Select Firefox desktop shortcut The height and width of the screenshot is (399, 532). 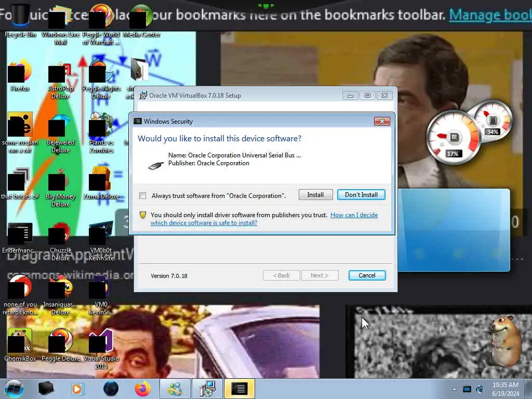coord(20,75)
